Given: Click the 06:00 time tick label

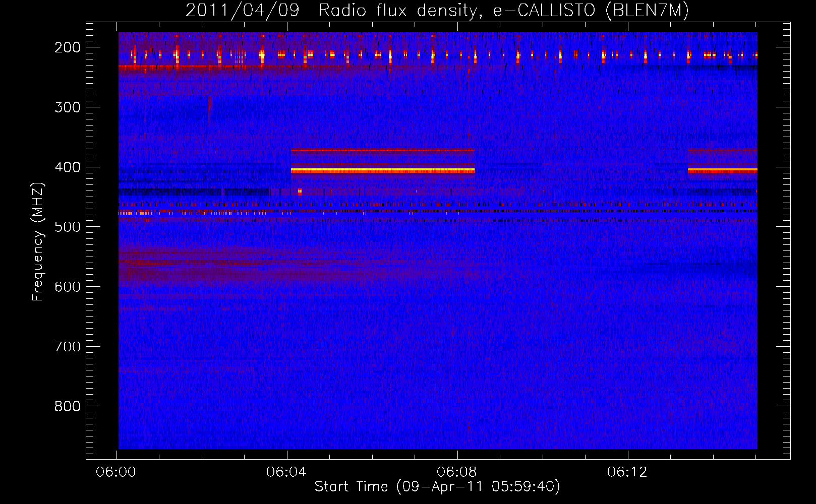Looking at the screenshot, I should point(116,472).
